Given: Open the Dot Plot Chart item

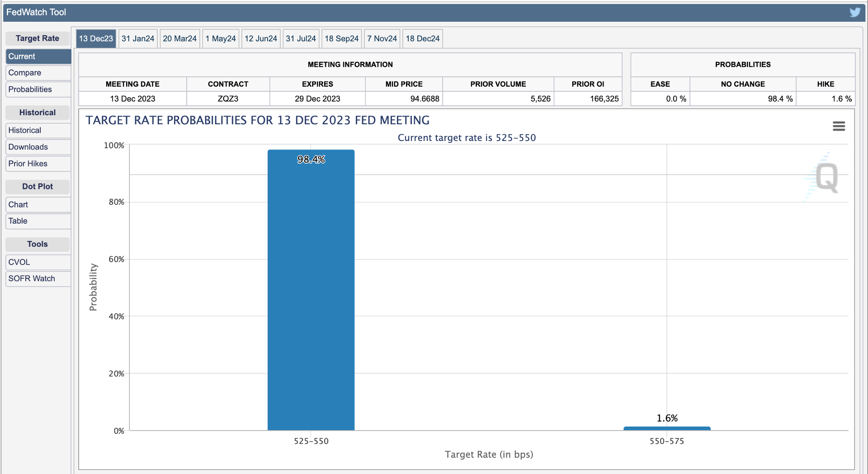Looking at the screenshot, I should (38, 205).
